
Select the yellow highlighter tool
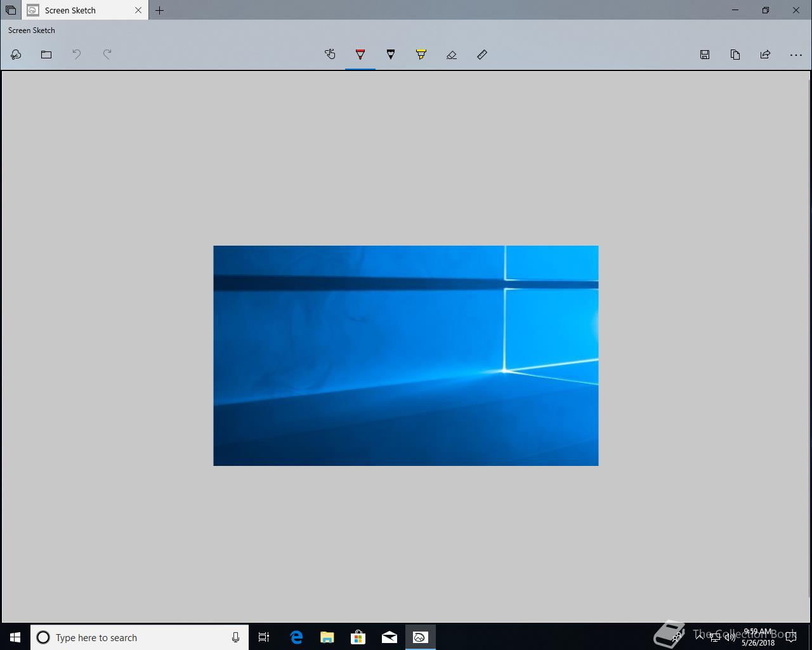coord(421,55)
